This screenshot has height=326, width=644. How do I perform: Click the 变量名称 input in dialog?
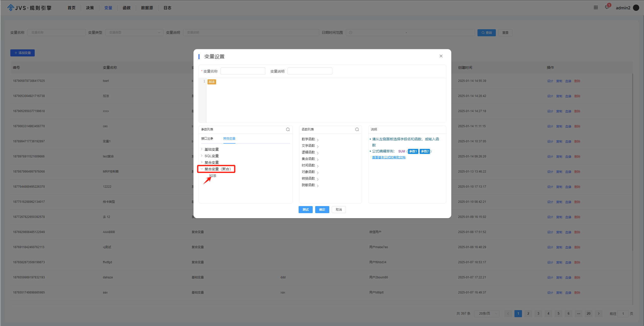pos(243,71)
